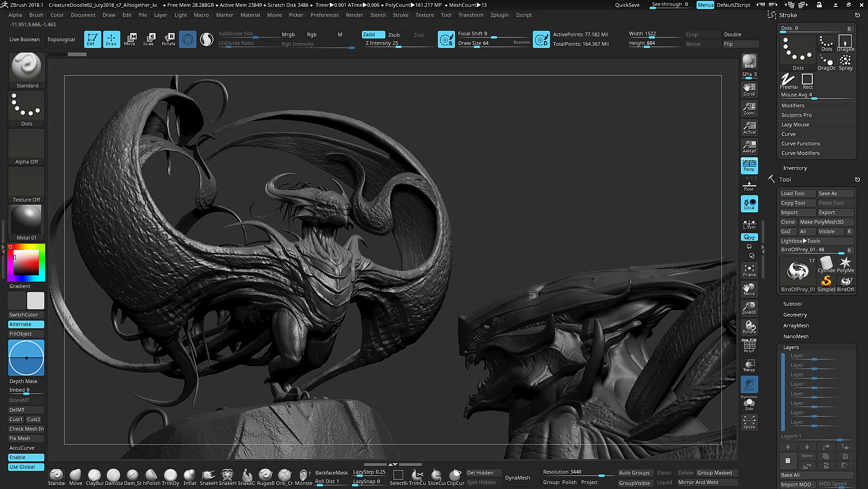Expand the Geometry section
This screenshot has height=489, width=868.
click(x=795, y=315)
